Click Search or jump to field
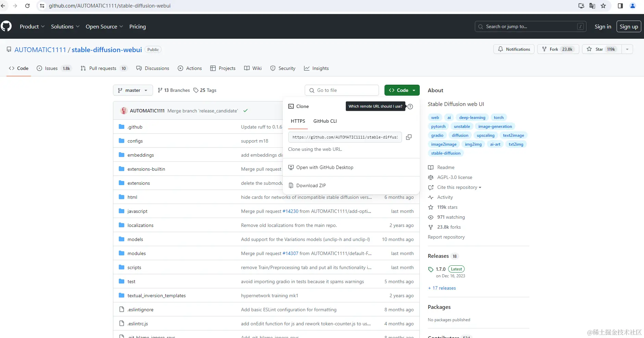This screenshot has width=644, height=338. click(x=530, y=26)
